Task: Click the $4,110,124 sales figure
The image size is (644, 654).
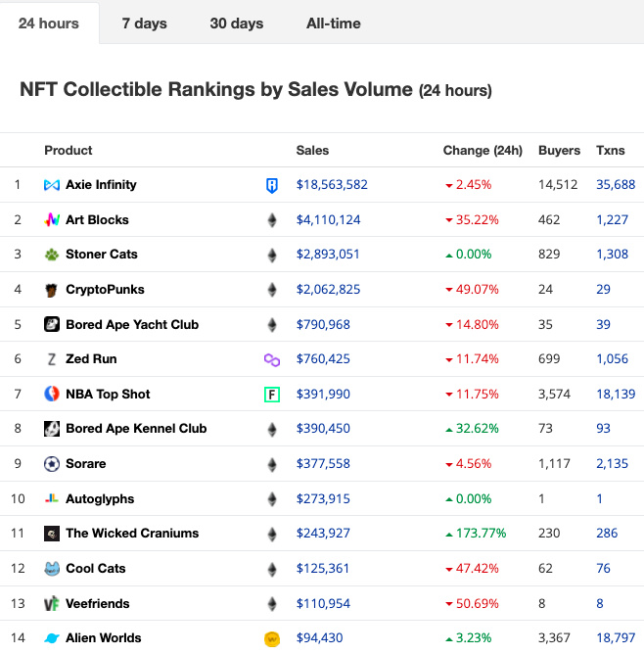Action: coord(328,220)
